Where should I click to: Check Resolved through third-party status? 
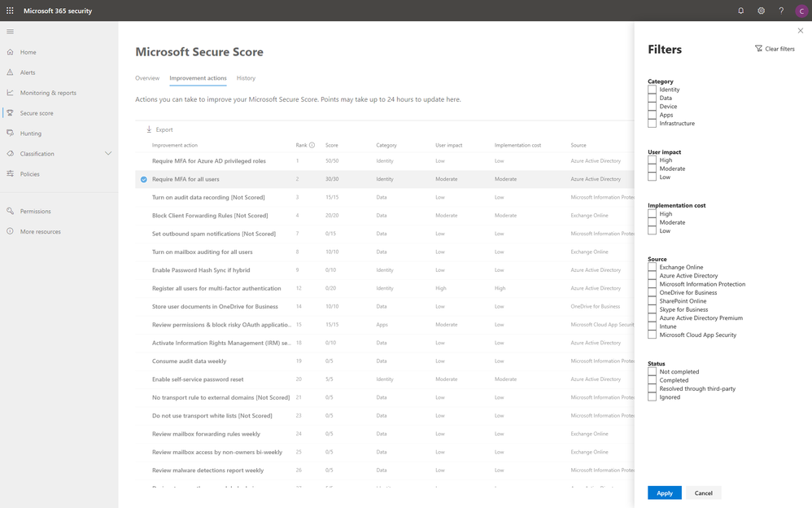[652, 389]
